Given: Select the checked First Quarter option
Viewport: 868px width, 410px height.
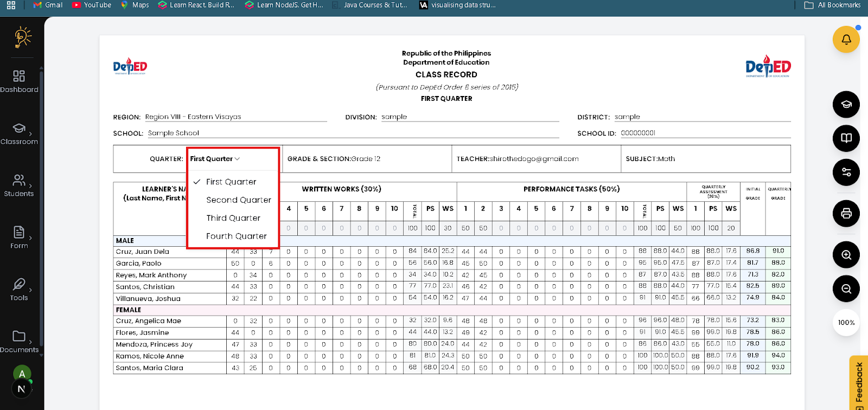Looking at the screenshot, I should click(x=231, y=182).
